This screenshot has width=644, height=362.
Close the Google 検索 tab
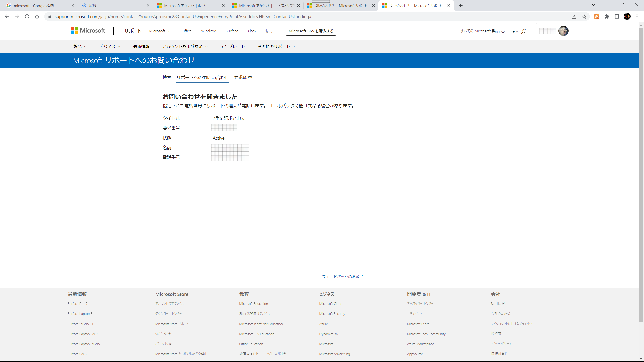(x=73, y=5)
